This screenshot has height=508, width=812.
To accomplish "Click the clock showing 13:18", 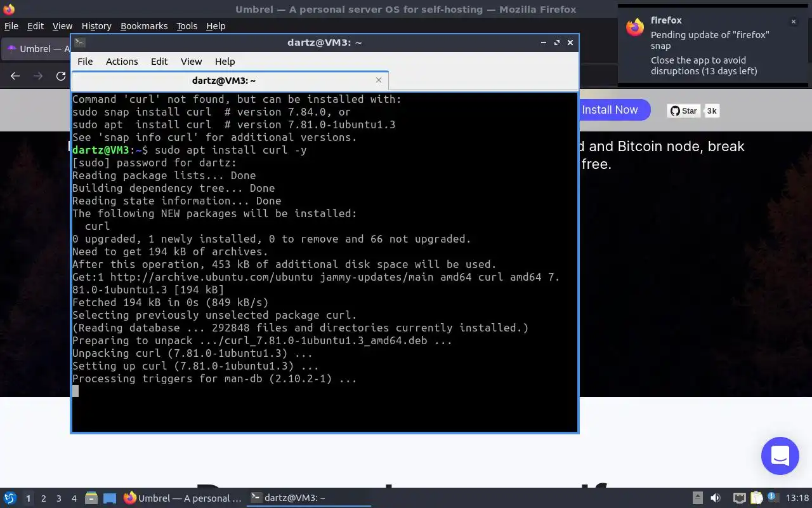I will 797,498.
